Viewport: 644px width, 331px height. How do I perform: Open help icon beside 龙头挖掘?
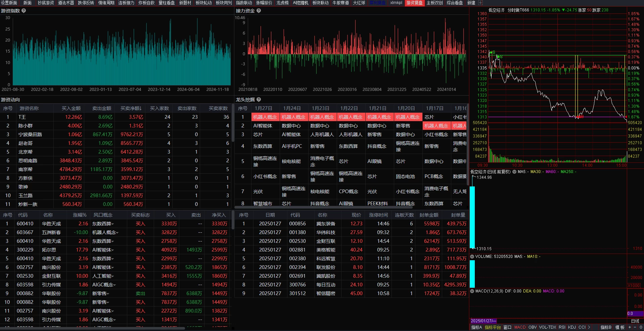click(259, 100)
